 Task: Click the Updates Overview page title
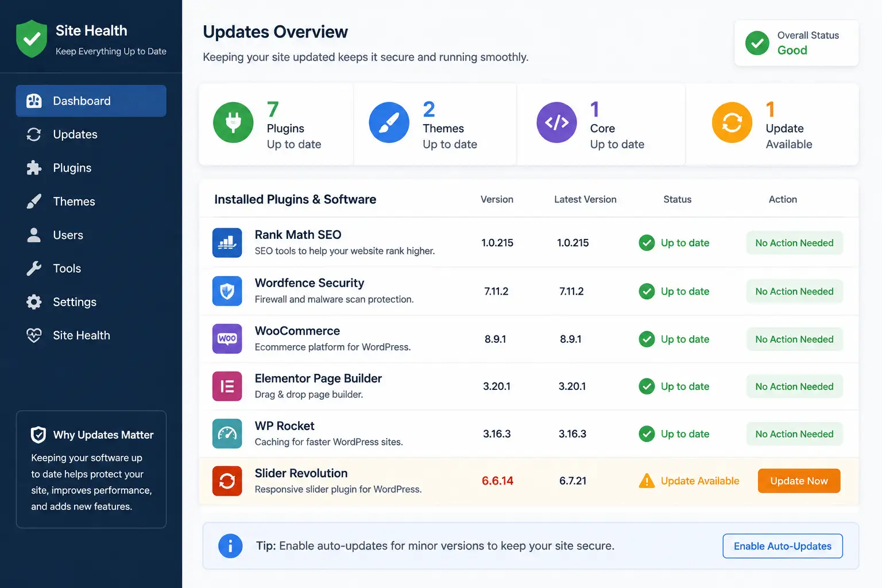pos(275,32)
